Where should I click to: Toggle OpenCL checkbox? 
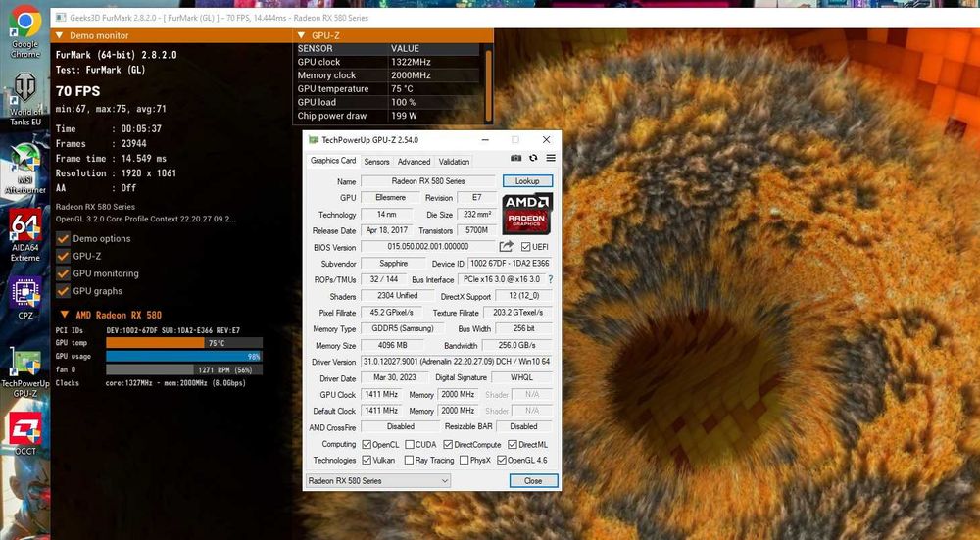tap(367, 444)
